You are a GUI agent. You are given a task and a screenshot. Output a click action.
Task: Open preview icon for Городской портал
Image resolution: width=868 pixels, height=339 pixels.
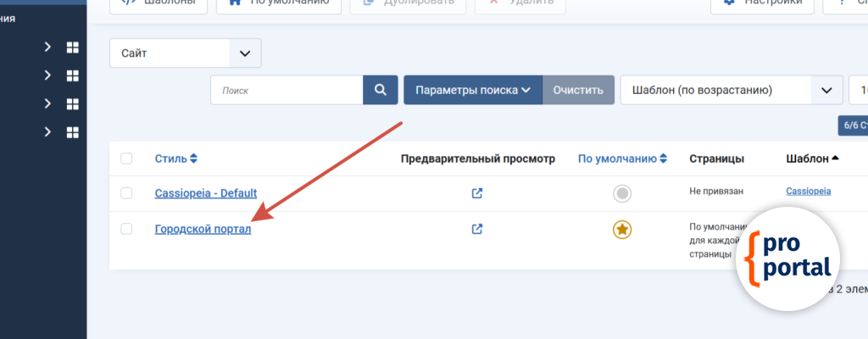[x=477, y=229]
